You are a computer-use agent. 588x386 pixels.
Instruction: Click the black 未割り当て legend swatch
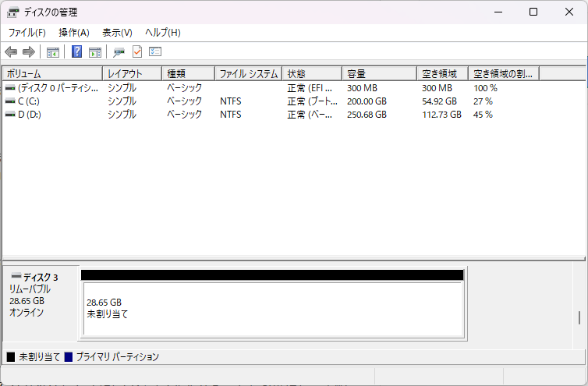coord(11,356)
